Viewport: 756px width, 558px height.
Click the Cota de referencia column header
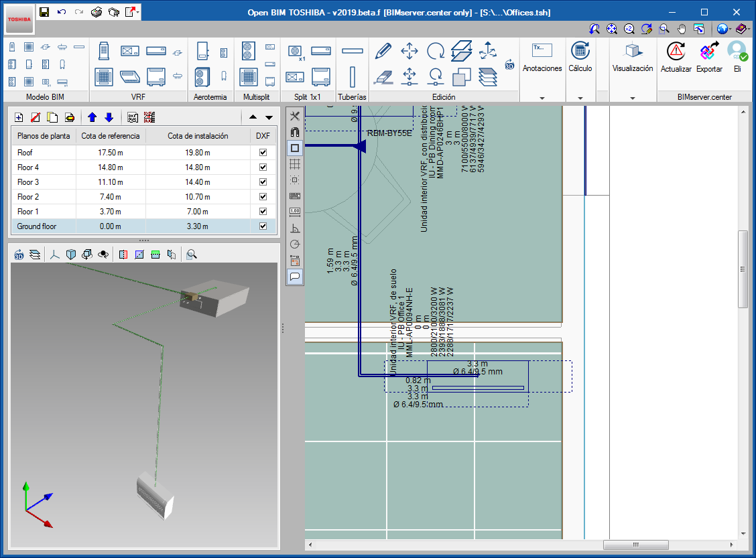[111, 136]
